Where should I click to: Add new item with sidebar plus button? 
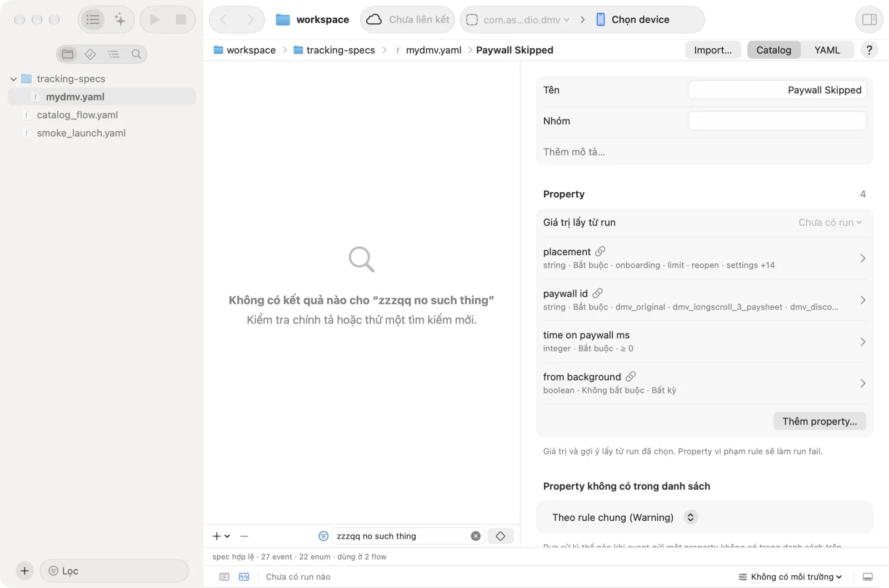click(x=24, y=571)
